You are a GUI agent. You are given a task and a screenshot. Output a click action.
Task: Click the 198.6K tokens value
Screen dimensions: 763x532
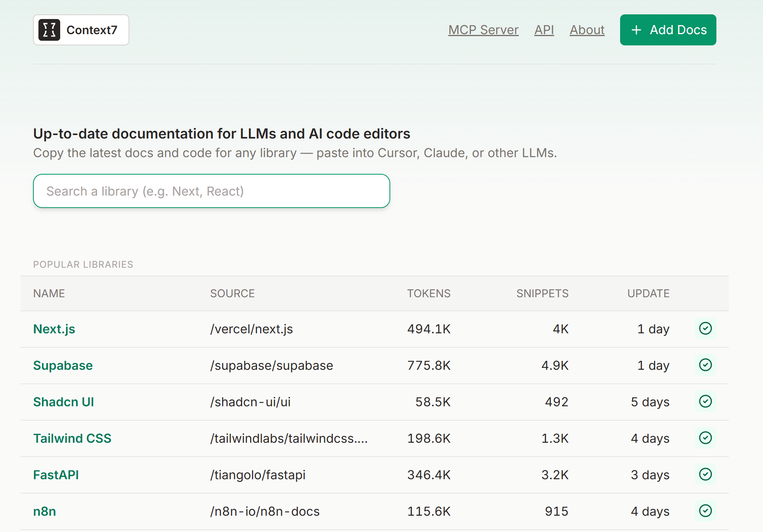pos(429,438)
